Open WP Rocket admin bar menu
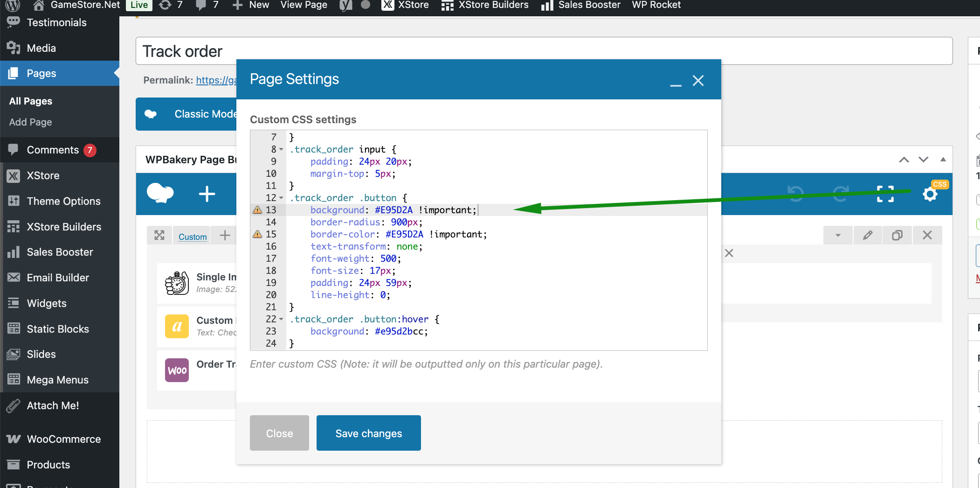The width and height of the screenshot is (980, 488). click(656, 5)
